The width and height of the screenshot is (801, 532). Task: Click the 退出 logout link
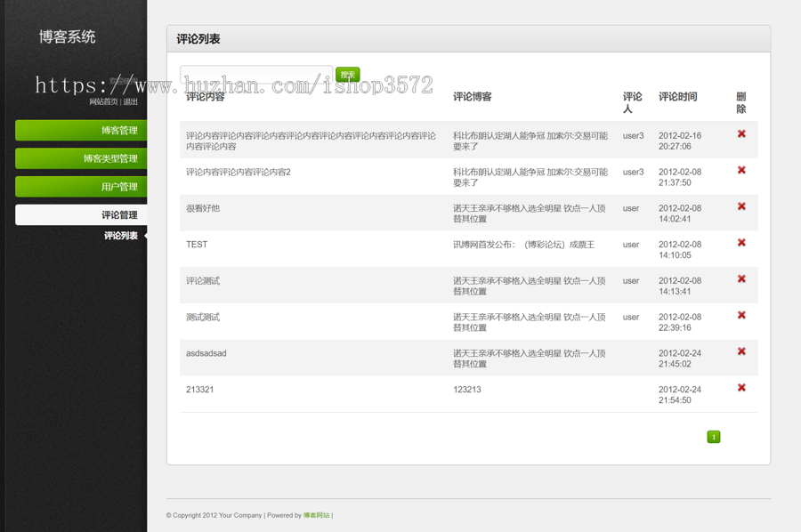[x=130, y=101]
